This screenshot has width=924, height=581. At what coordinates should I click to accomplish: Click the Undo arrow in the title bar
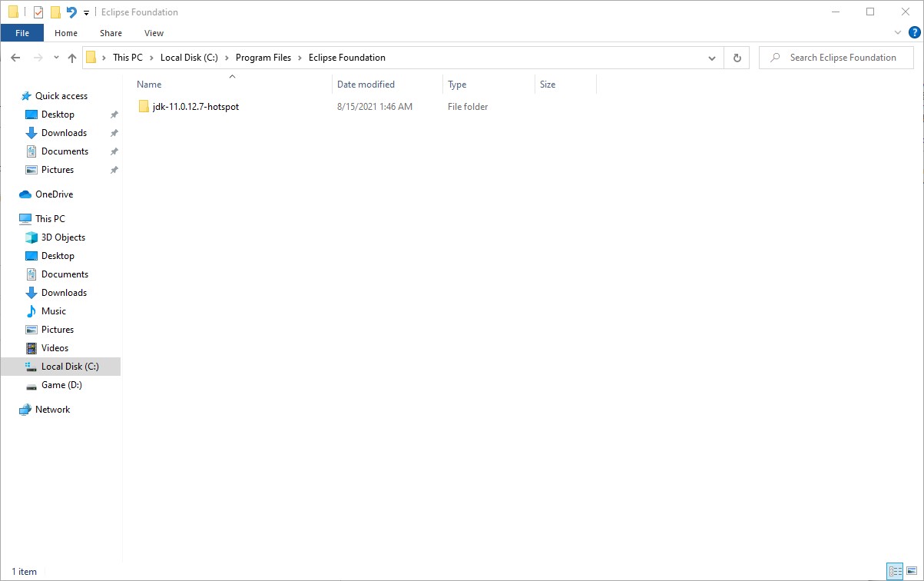[71, 12]
